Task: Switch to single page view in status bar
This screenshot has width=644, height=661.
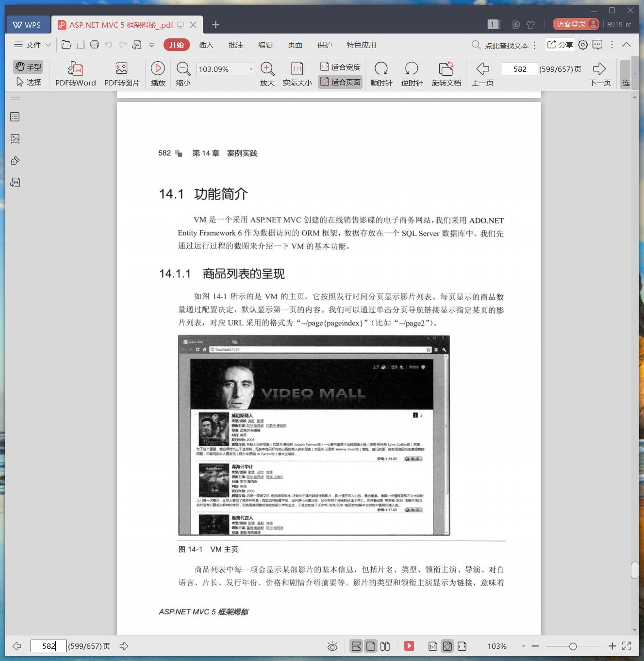Action: (371, 646)
